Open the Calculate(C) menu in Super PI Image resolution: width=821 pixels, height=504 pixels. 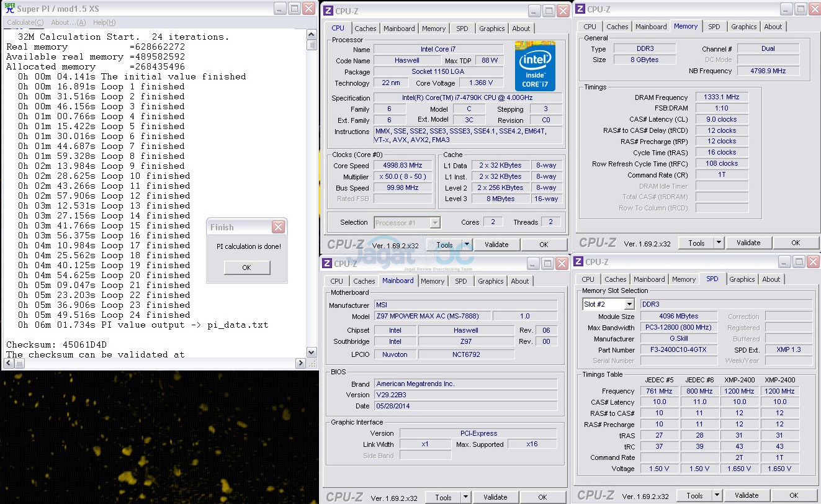pos(25,22)
